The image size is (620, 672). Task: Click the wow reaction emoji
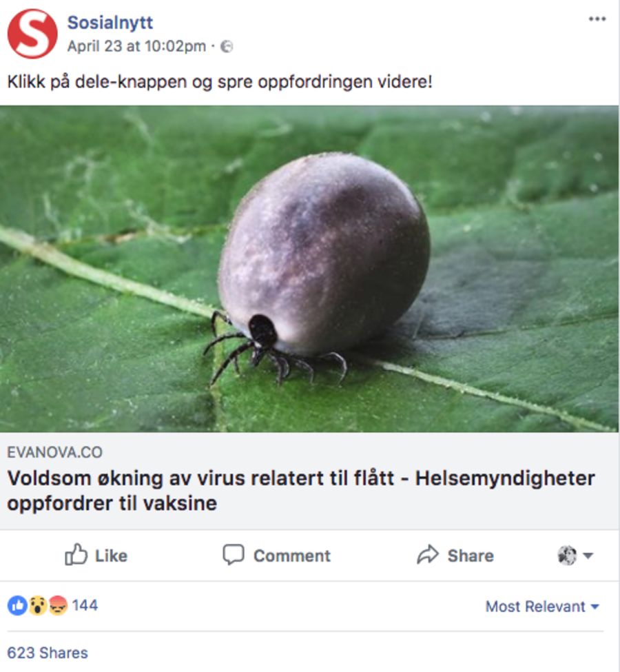pos(38,606)
